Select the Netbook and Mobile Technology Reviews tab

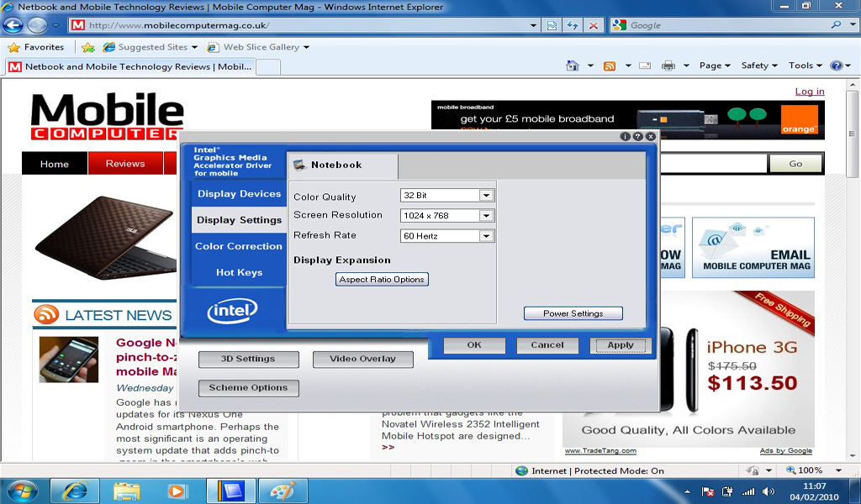(x=130, y=67)
